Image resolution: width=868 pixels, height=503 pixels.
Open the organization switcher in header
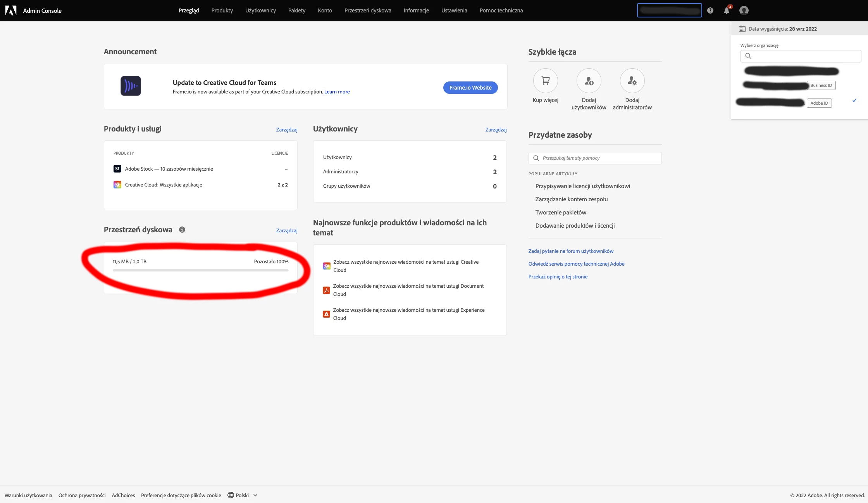pyautogui.click(x=669, y=10)
